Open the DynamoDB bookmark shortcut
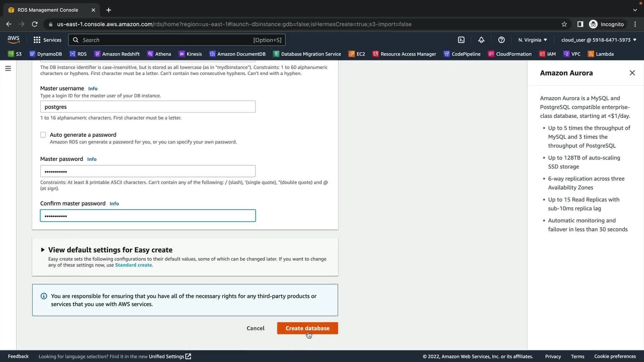The width and height of the screenshot is (644, 362). (46, 54)
